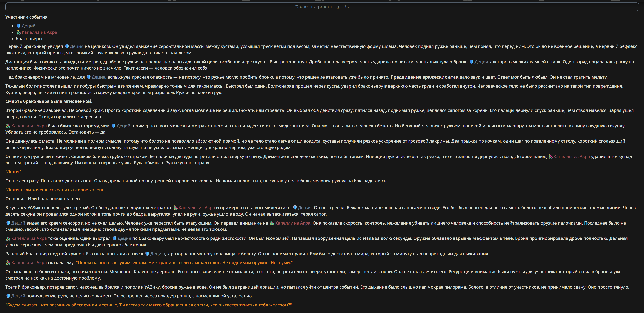Viewport: 644px width, 313px height.
Task: Click the orange quote "Лежи."
Action: point(14,172)
